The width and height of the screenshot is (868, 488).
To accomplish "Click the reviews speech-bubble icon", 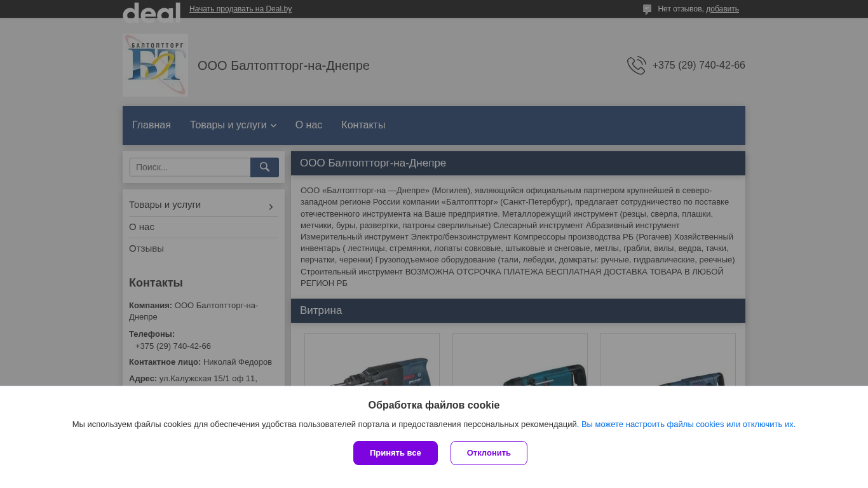I will tap(647, 10).
